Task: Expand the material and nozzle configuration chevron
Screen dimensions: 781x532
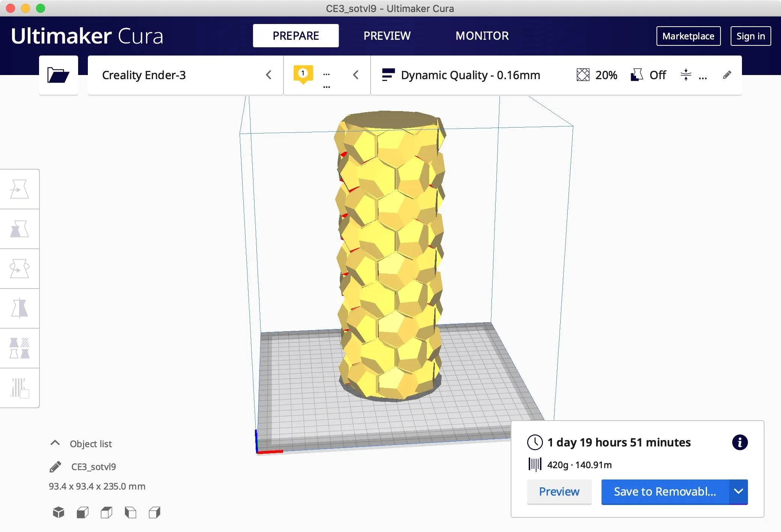Action: pos(356,75)
